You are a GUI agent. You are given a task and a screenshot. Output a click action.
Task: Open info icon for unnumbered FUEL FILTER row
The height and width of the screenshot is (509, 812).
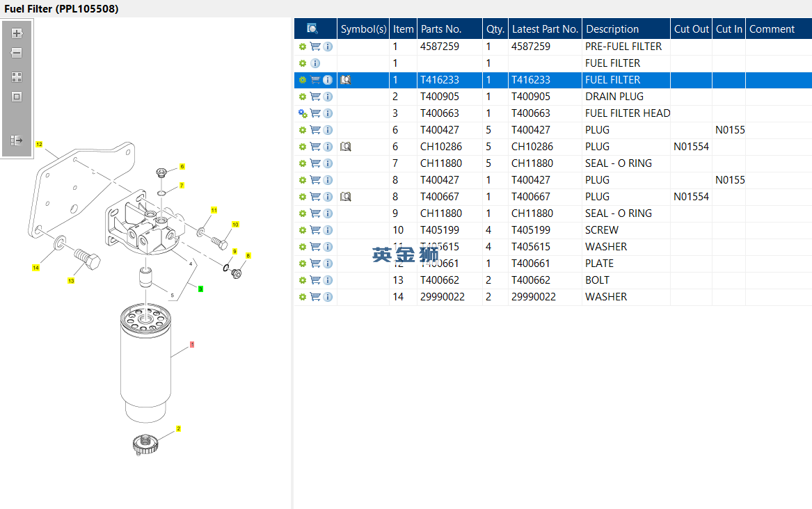tap(315, 63)
